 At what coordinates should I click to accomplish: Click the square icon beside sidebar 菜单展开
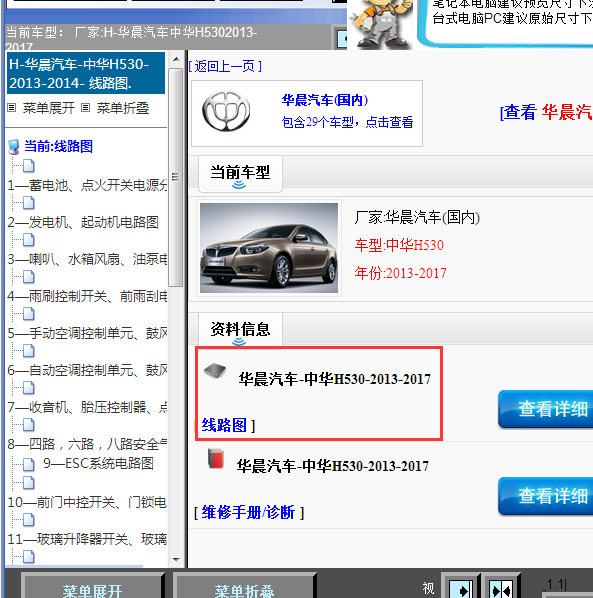click(x=12, y=108)
